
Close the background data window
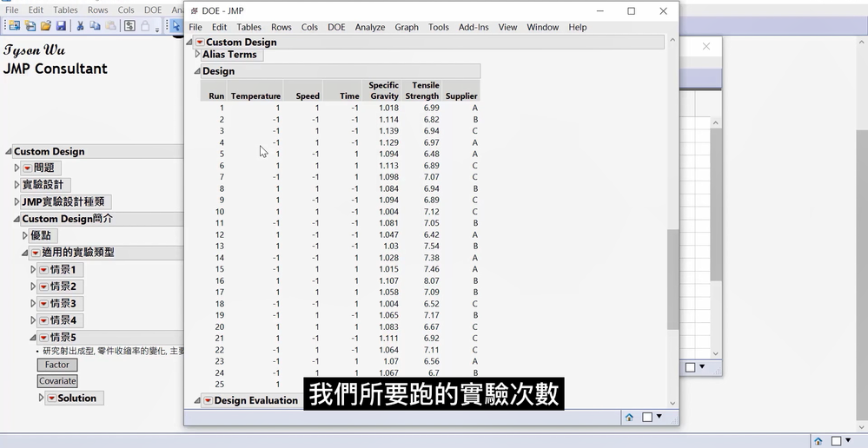(x=706, y=47)
